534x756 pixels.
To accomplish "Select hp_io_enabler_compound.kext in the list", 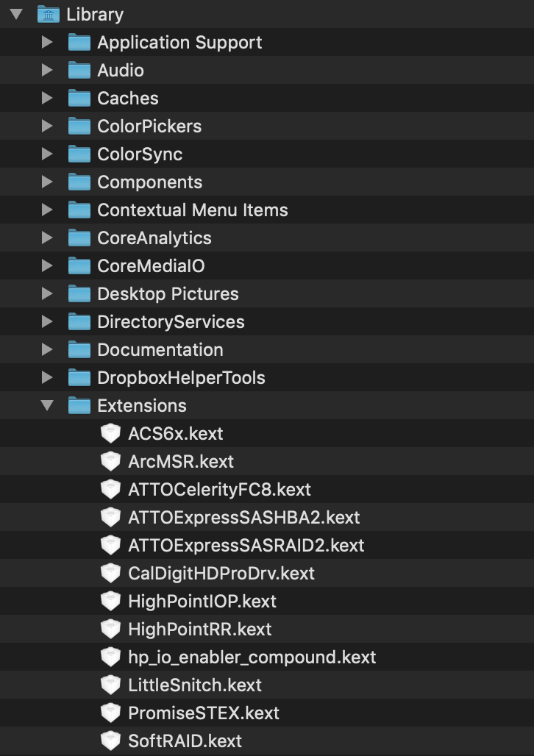I will (252, 657).
